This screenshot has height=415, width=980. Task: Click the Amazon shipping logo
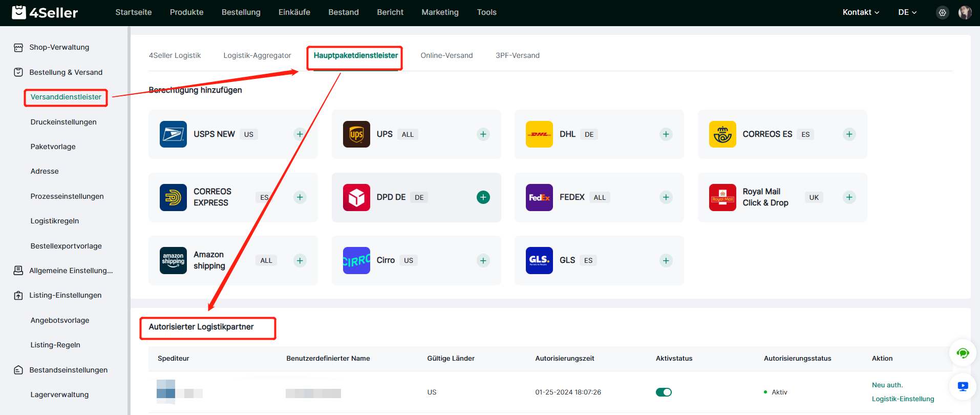tap(173, 260)
